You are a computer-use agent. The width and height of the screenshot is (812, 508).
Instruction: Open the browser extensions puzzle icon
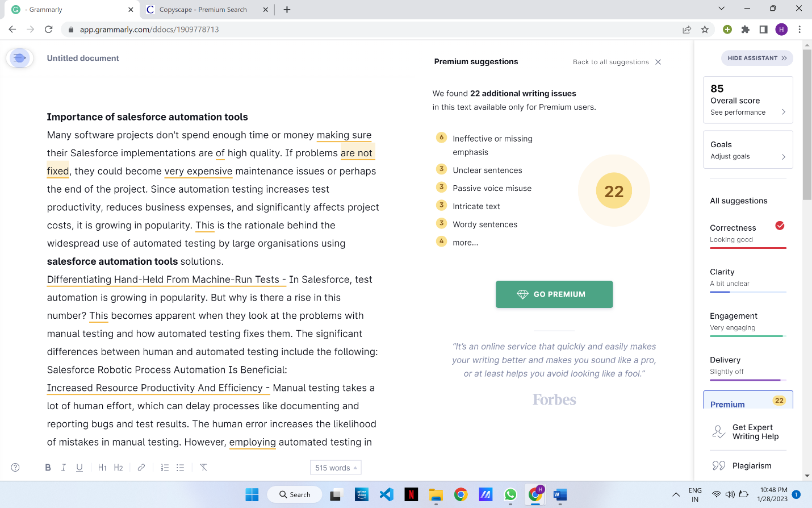(746, 30)
